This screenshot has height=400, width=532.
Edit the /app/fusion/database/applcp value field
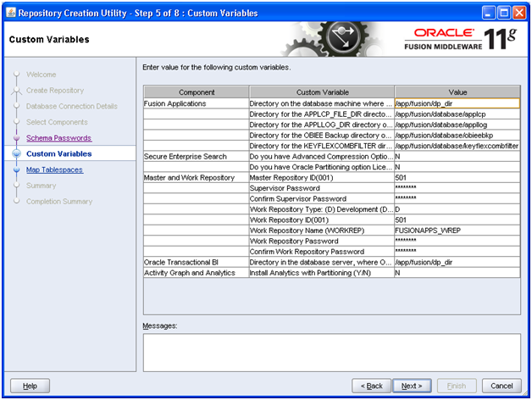coord(457,114)
